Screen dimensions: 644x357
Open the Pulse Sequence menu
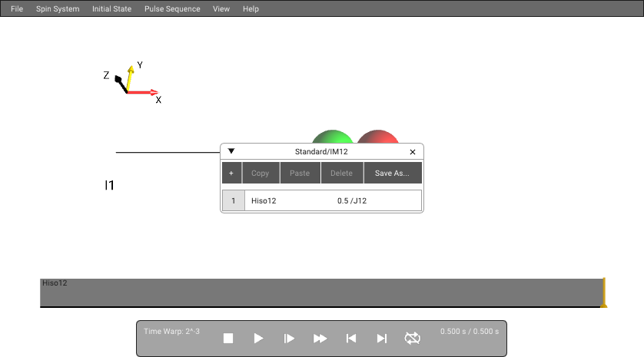coord(172,8)
